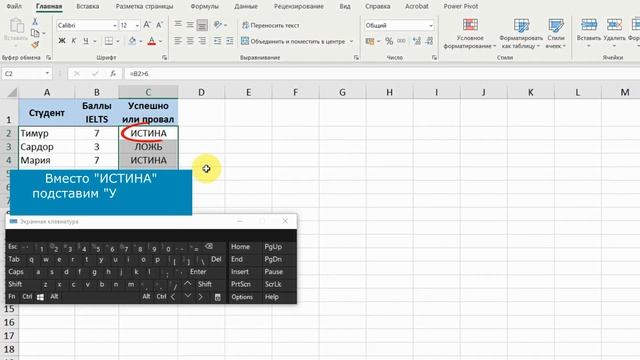
Task: Open underline style dropdown arrow
Action: 95,41
